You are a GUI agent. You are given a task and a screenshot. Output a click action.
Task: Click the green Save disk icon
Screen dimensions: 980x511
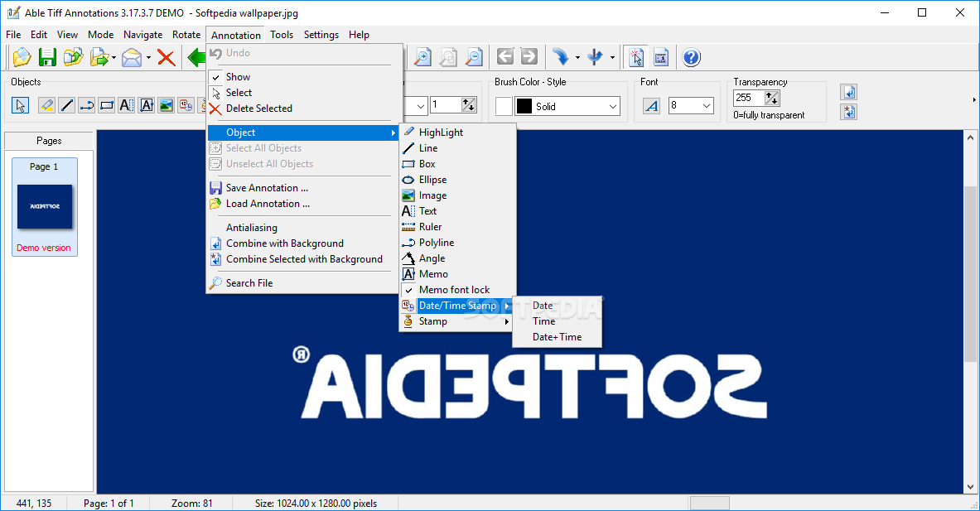[x=47, y=57]
